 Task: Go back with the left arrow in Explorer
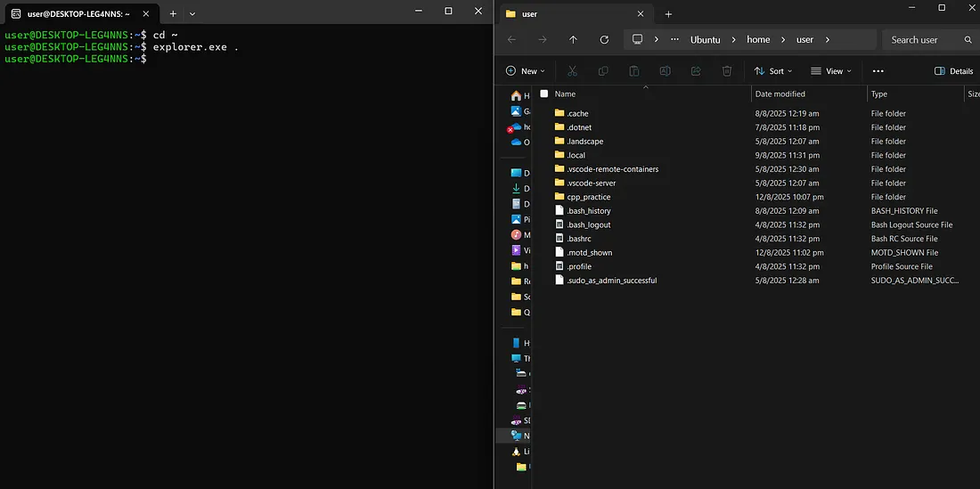pos(511,39)
